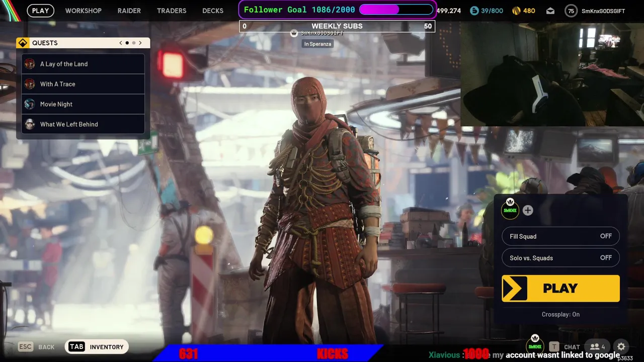The image size is (644, 362).
Task: Add a squad member with plus icon
Action: (527, 210)
